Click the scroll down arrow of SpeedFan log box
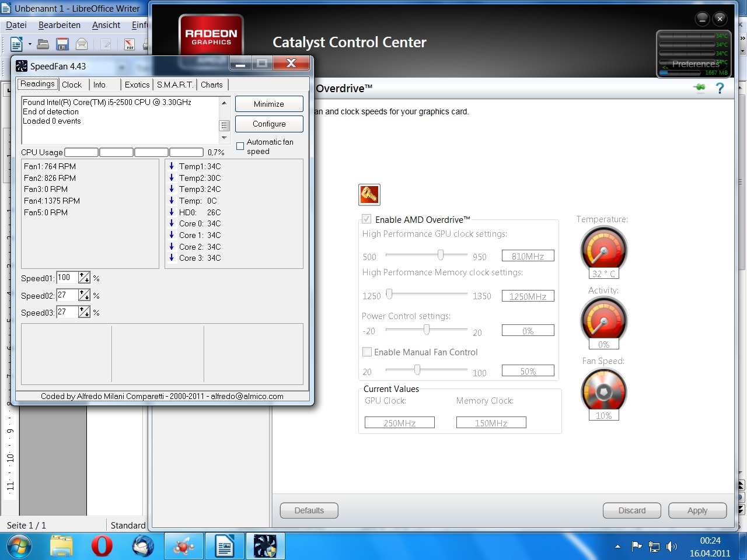 (x=224, y=138)
